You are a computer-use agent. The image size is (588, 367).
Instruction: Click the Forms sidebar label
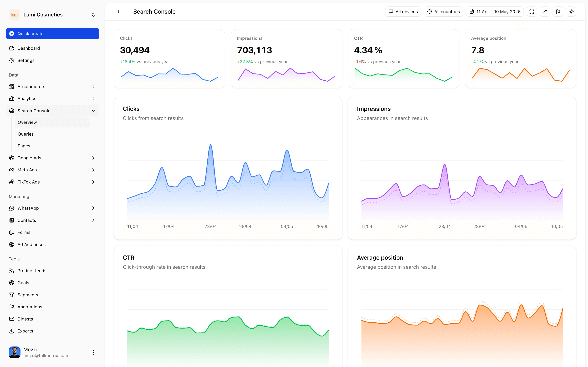[x=24, y=232]
